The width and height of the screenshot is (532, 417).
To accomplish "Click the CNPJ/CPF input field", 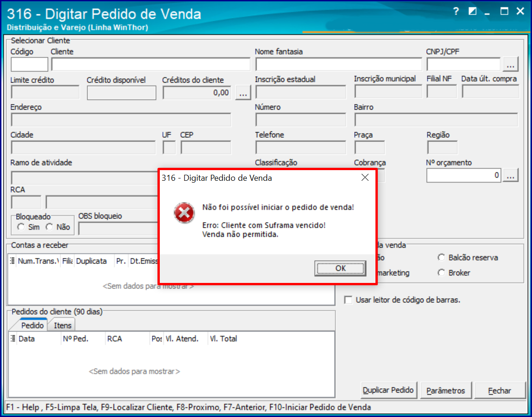I will point(464,64).
